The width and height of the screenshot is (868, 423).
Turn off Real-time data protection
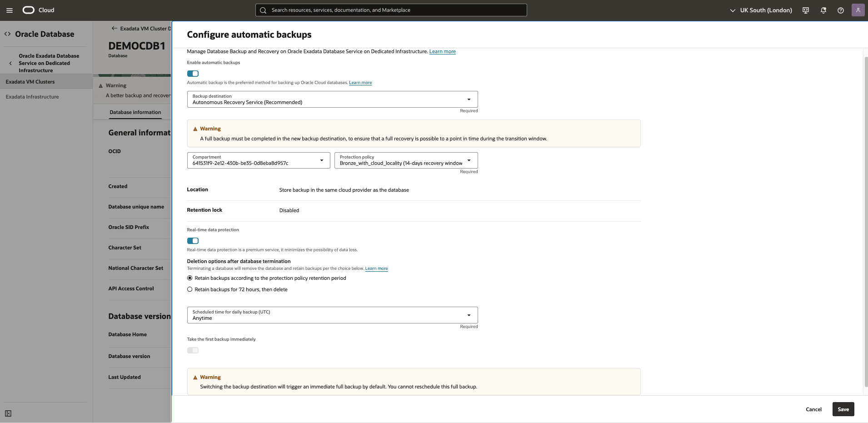click(x=193, y=240)
